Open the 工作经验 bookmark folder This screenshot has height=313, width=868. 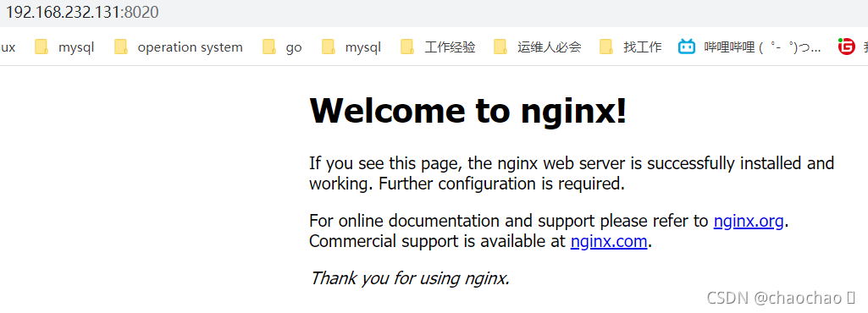[x=438, y=47]
